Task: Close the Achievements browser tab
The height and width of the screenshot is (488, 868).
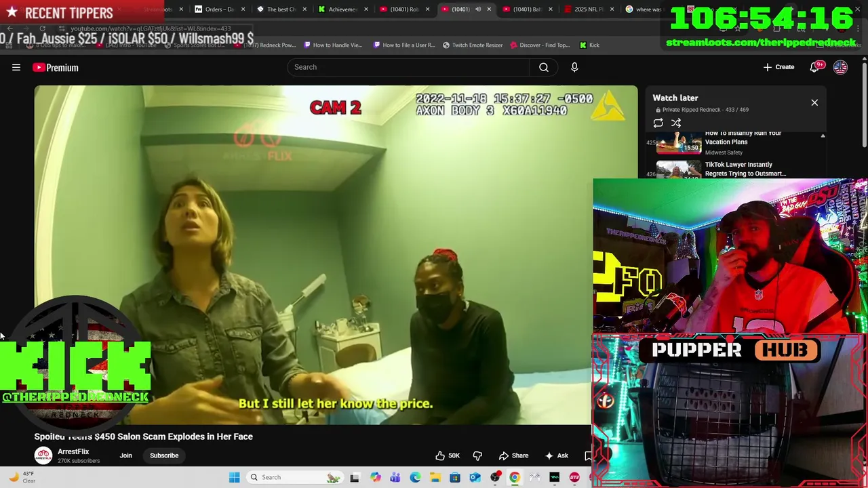Action: pos(366,9)
